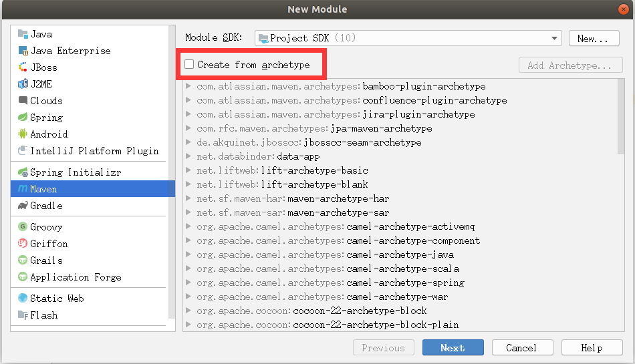Click New... SDK button
The image size is (635, 364).
click(x=594, y=39)
